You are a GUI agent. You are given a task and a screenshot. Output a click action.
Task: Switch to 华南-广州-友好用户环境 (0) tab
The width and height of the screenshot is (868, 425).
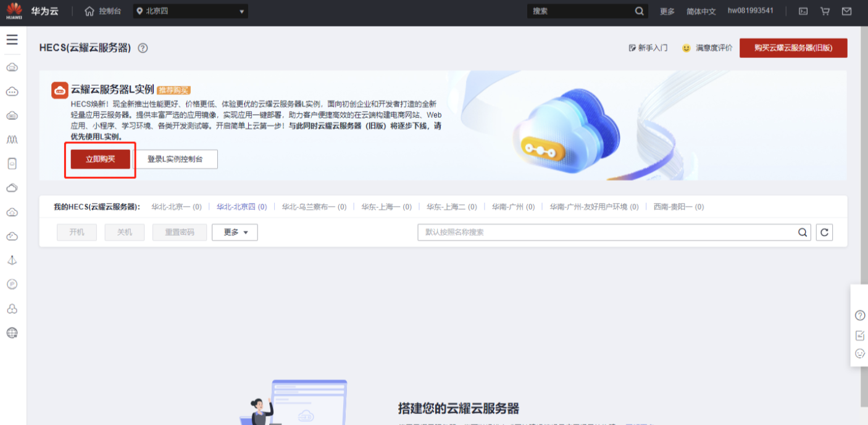[x=595, y=207]
